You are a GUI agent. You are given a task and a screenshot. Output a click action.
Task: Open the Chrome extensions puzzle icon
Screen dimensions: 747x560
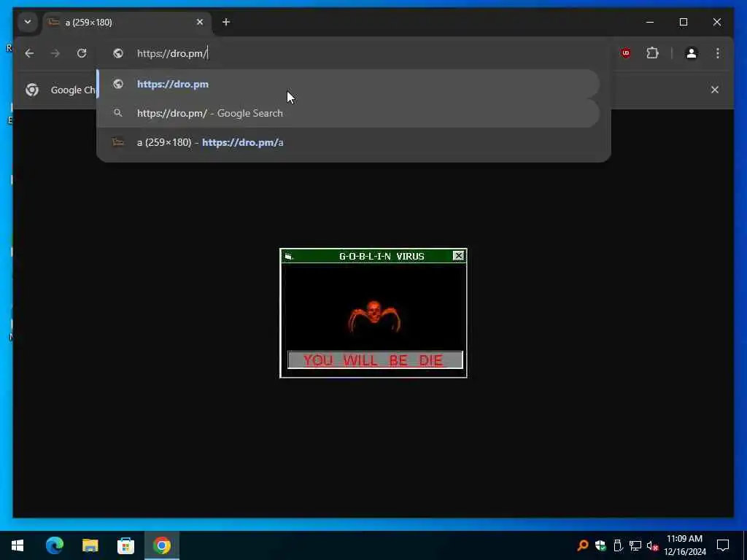[653, 53]
